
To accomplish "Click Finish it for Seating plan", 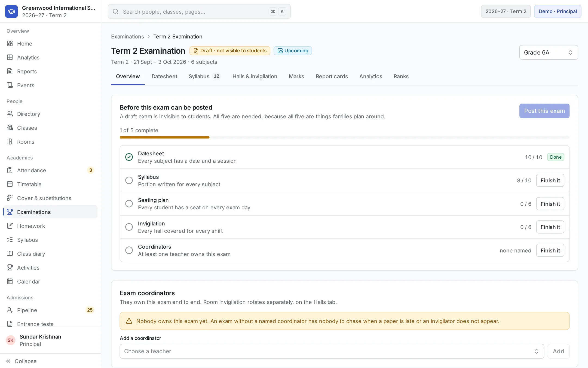I will click(x=550, y=204).
